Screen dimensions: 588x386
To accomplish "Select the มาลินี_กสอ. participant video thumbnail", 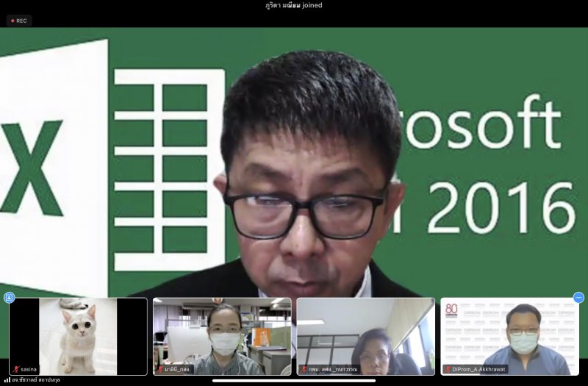I will point(222,337).
